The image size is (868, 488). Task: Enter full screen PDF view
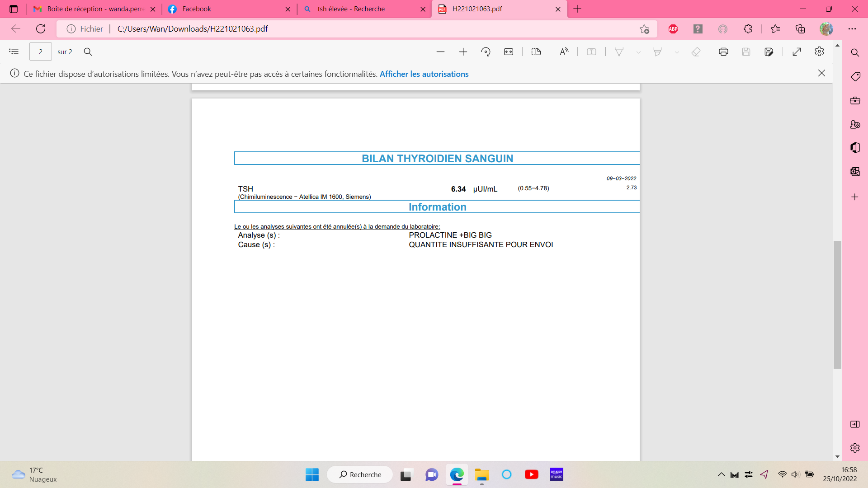click(797, 52)
